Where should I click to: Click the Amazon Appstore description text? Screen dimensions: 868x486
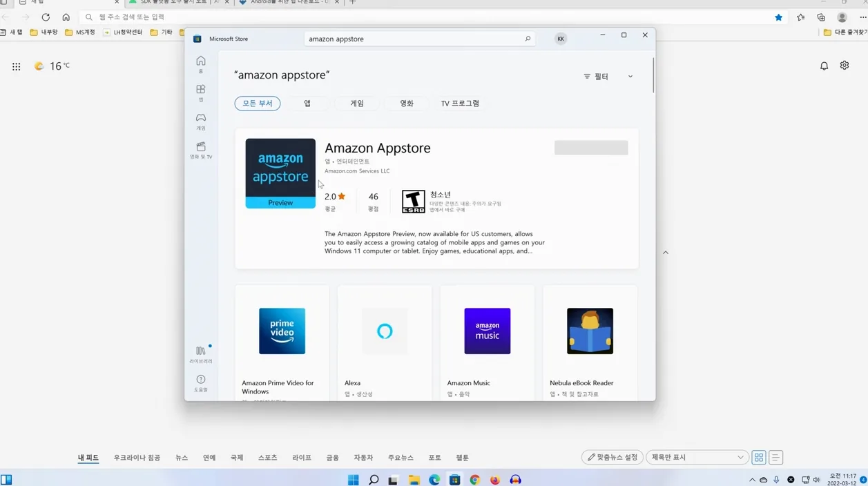point(435,242)
